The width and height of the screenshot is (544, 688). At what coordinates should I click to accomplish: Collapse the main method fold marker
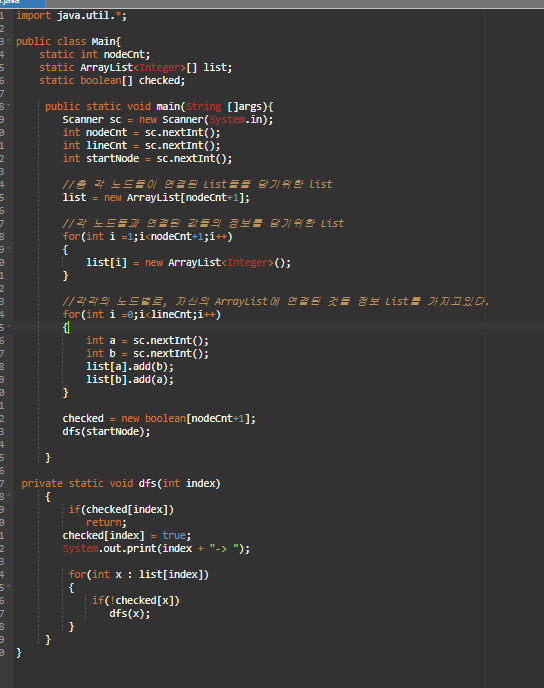point(8,105)
